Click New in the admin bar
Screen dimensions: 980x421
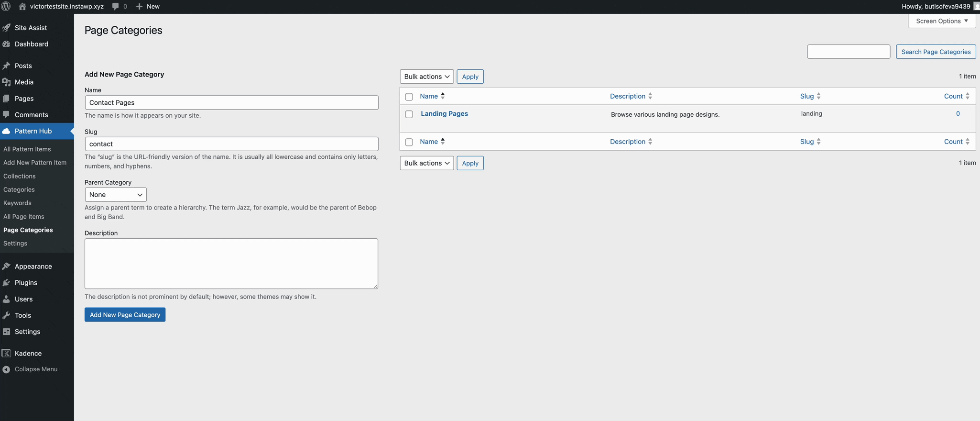153,6
